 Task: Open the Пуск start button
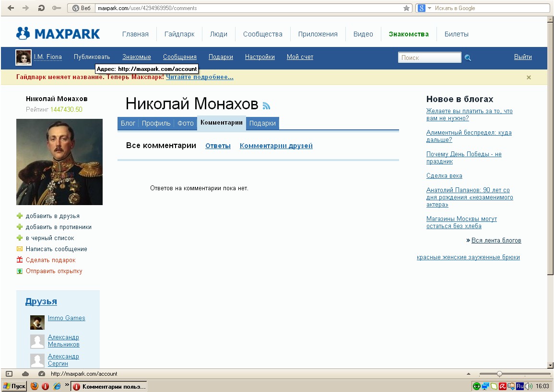(14, 386)
